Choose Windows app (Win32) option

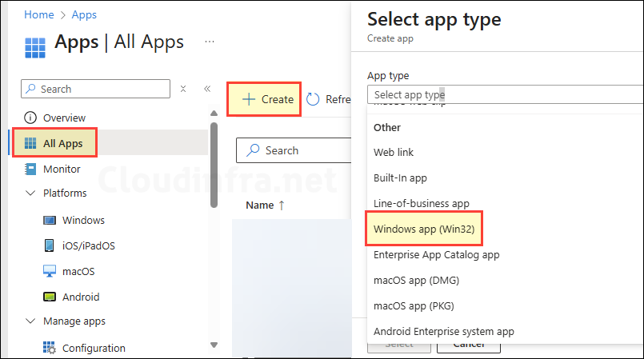(x=429, y=229)
